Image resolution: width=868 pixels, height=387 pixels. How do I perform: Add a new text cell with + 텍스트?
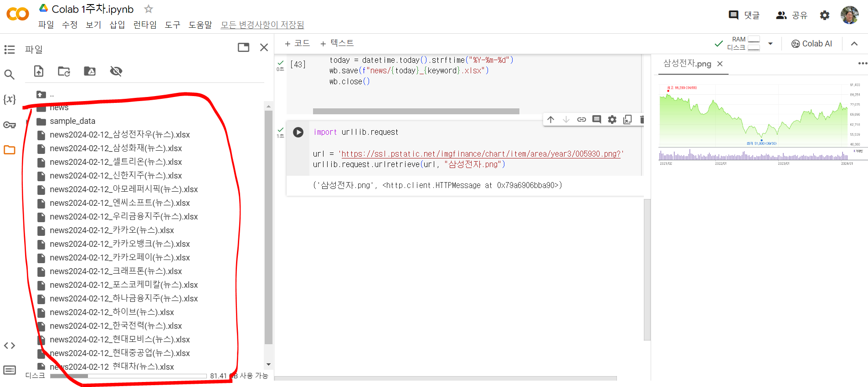point(337,43)
